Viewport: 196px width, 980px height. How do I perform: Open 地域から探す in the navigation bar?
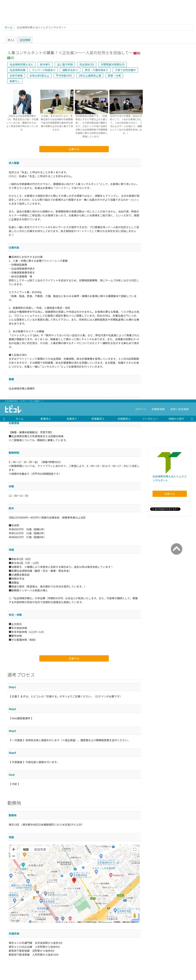[x=176, y=418]
